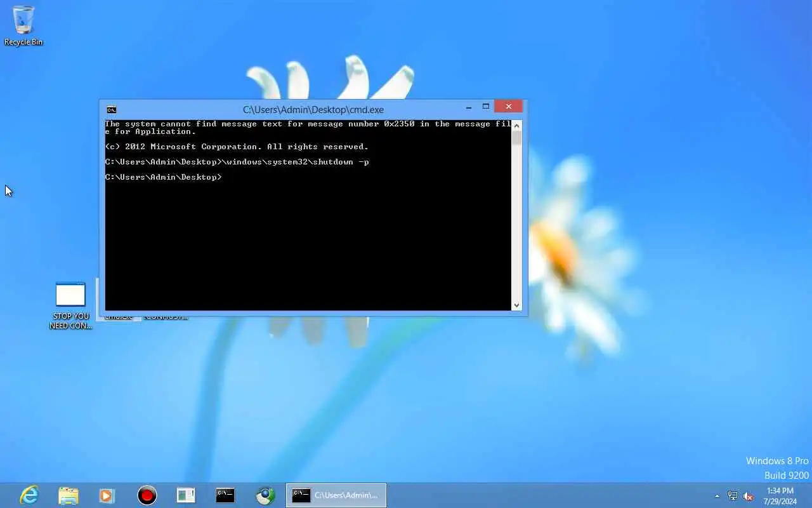Viewport: 812px width, 508px height.
Task: Click the empty C:\Users\Admin\Desktop> prompt line
Action: 164,177
